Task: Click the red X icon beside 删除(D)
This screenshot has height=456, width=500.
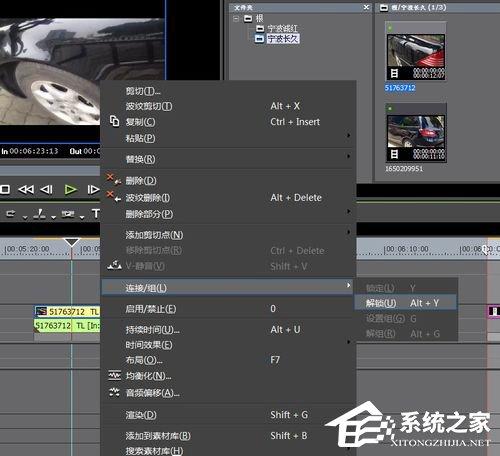Action: coord(113,179)
